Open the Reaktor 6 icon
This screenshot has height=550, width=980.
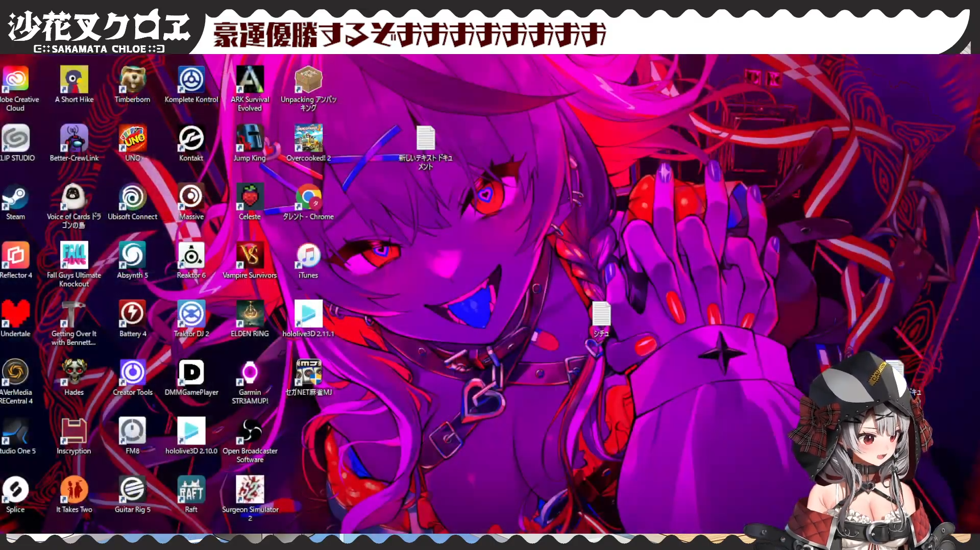191,255
